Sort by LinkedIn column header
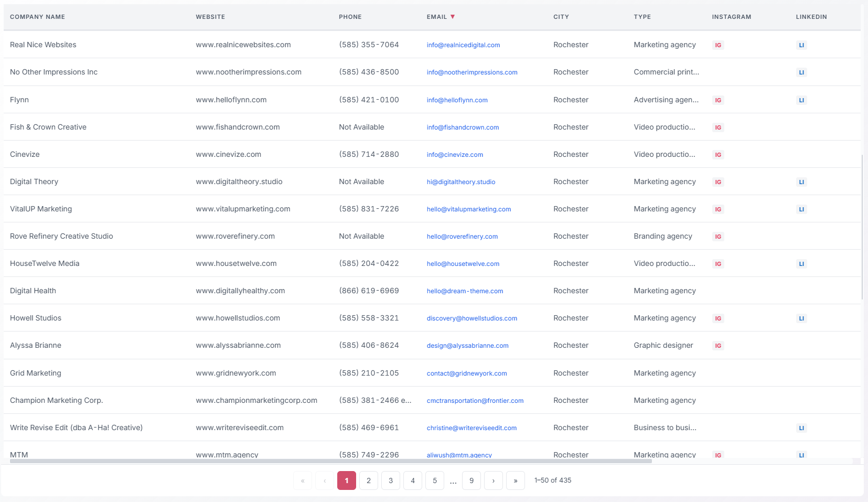This screenshot has width=868, height=502. [x=811, y=17]
